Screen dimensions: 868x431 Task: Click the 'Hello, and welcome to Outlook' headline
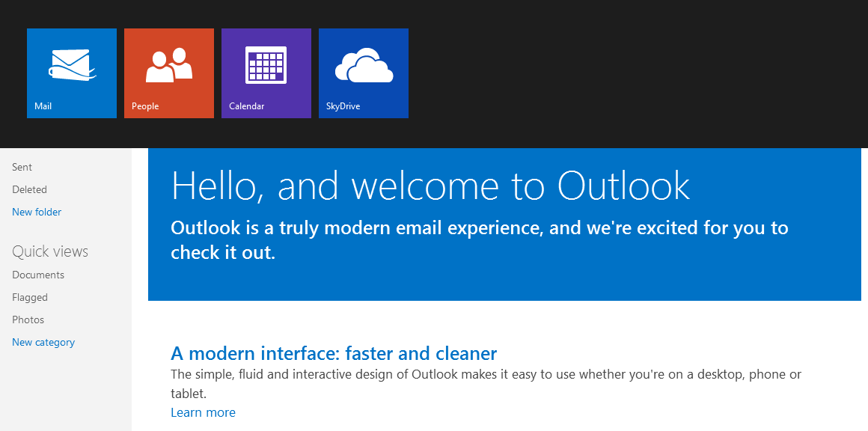point(430,186)
